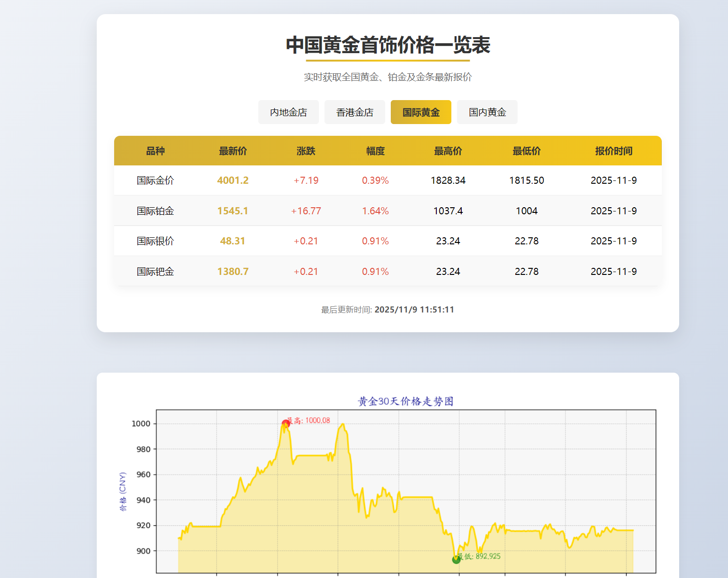Click the latest price 4001.2 value
Viewport: 728px width, 578px height.
pos(233,180)
